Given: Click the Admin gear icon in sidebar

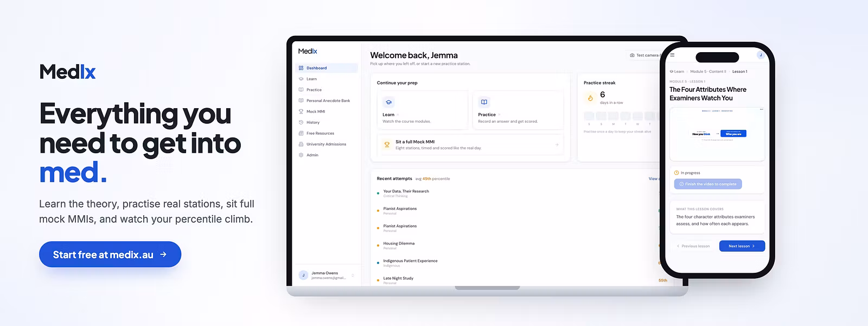Looking at the screenshot, I should coord(301,155).
